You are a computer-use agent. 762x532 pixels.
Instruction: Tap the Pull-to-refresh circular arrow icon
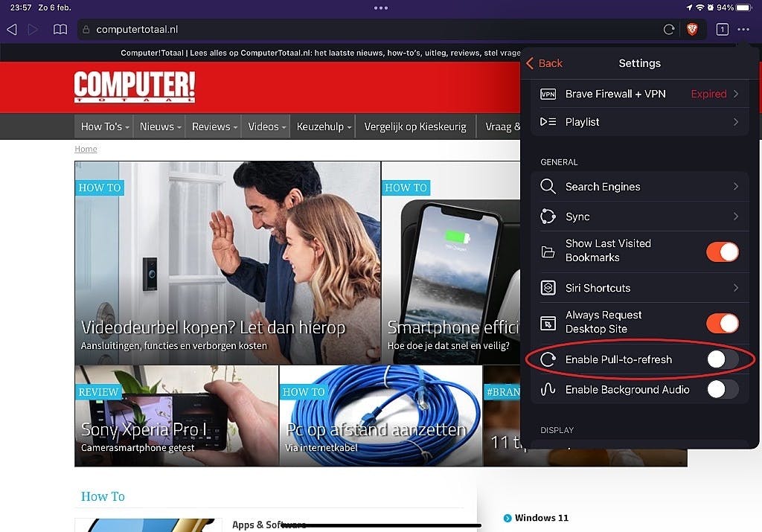point(548,359)
